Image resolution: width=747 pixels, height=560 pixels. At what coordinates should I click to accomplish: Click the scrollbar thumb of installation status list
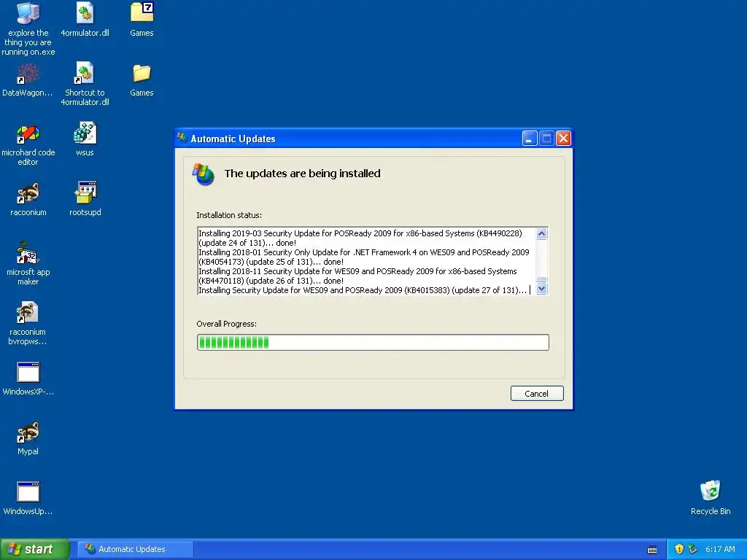[542, 280]
